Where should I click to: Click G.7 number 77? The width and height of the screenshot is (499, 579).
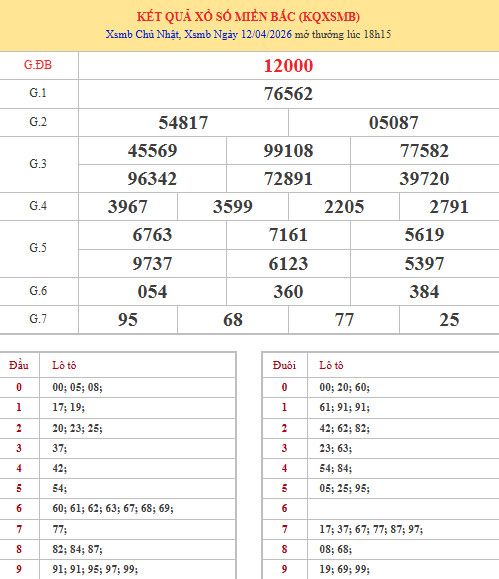(x=344, y=320)
